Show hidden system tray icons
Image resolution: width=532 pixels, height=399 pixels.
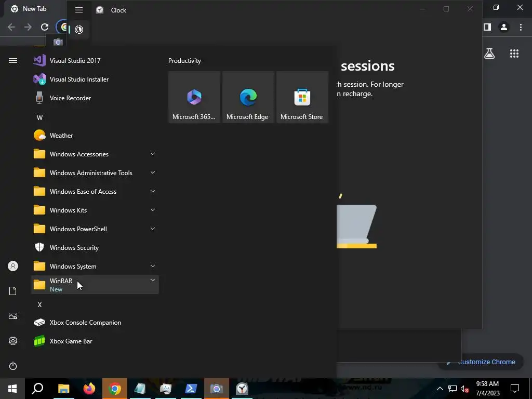[x=440, y=389]
